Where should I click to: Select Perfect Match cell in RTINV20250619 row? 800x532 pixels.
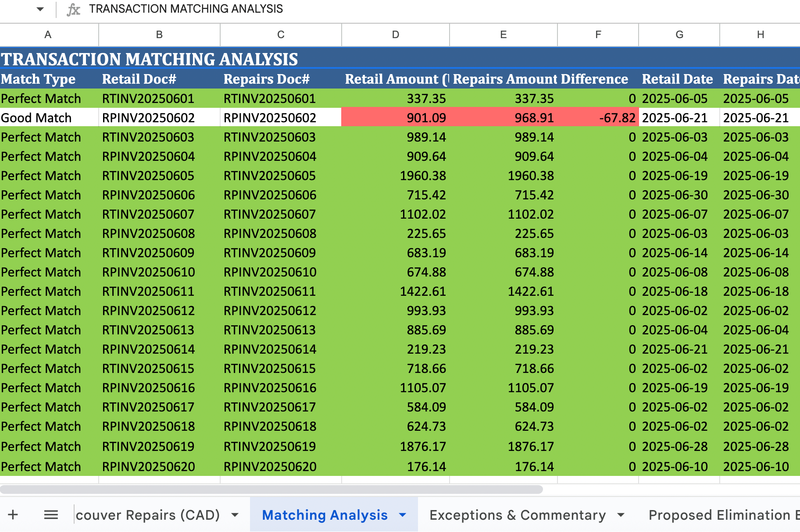tap(49, 446)
